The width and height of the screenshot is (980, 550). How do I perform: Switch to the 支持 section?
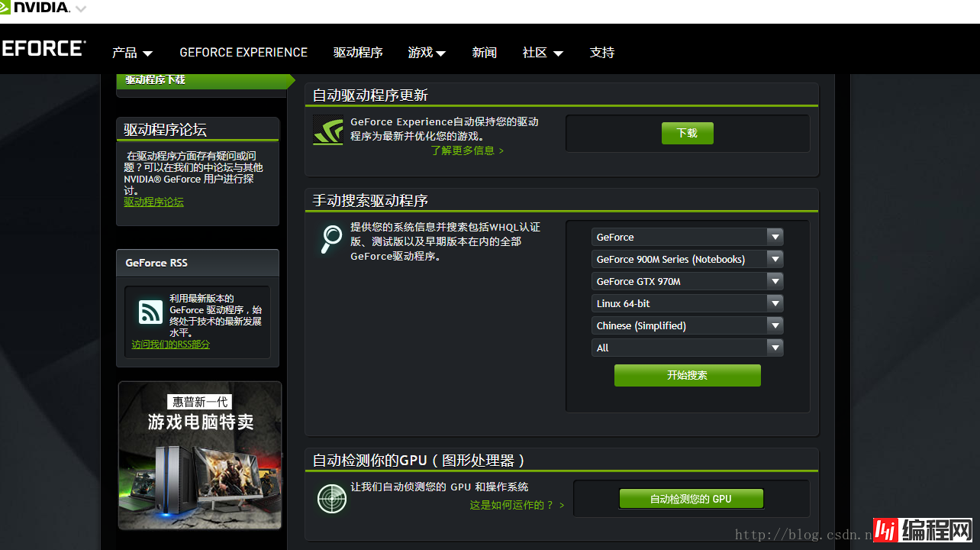[x=602, y=52]
